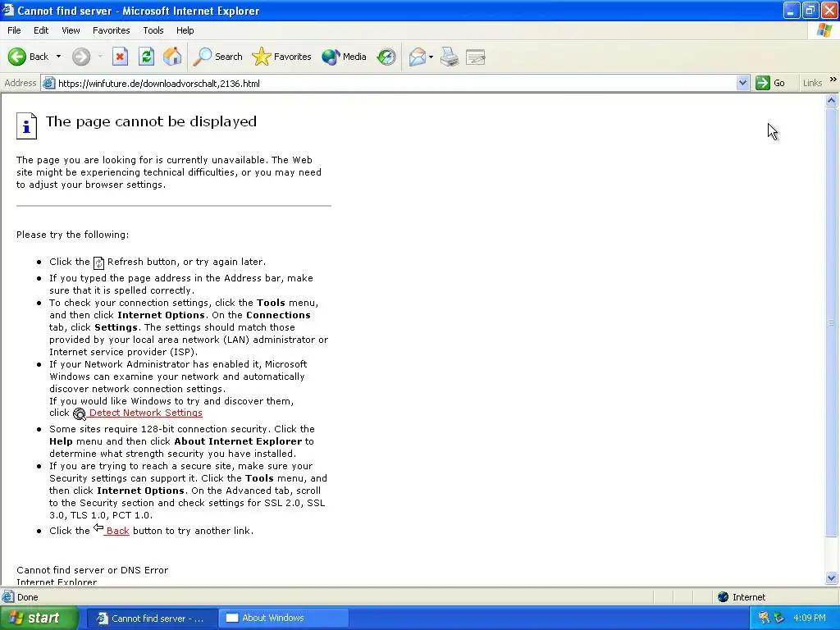Expand the Links toolbar chevron
Screen dimensions: 840x630
[833, 80]
